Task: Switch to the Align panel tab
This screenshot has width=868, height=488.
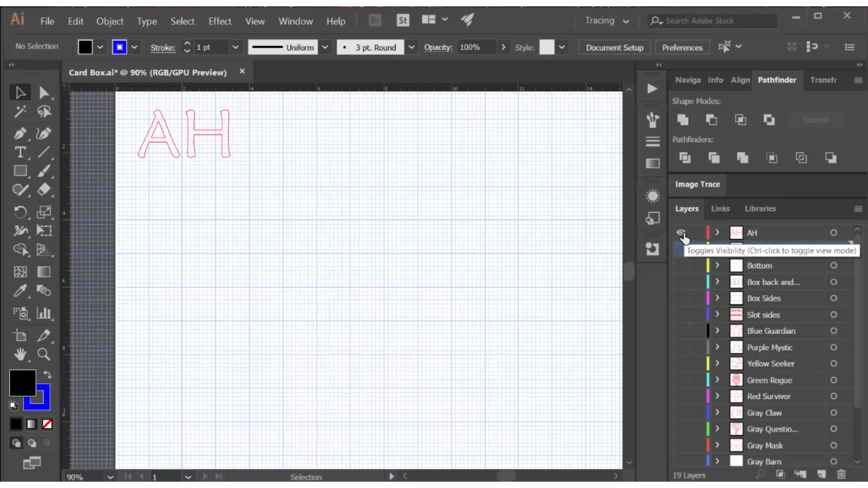Action: [740, 80]
